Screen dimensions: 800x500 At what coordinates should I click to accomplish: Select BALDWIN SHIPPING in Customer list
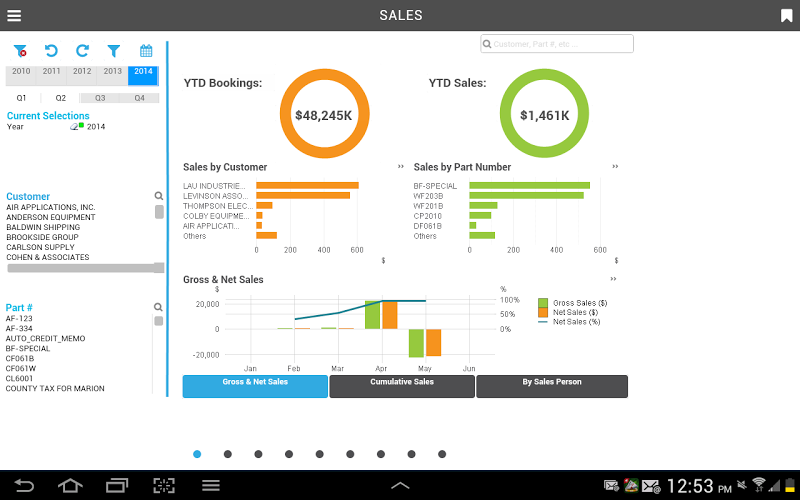pos(43,227)
